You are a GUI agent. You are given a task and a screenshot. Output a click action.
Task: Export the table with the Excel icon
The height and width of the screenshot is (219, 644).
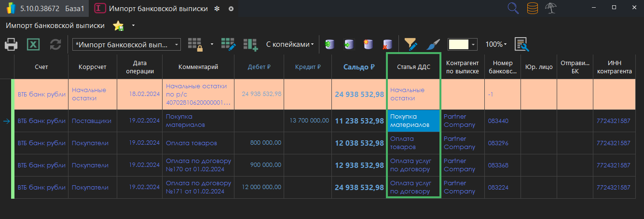point(33,45)
